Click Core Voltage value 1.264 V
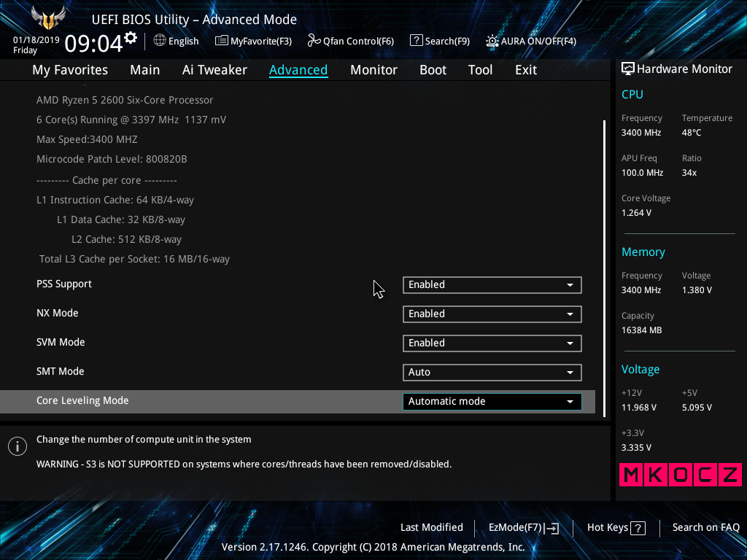The image size is (747, 560). click(636, 213)
